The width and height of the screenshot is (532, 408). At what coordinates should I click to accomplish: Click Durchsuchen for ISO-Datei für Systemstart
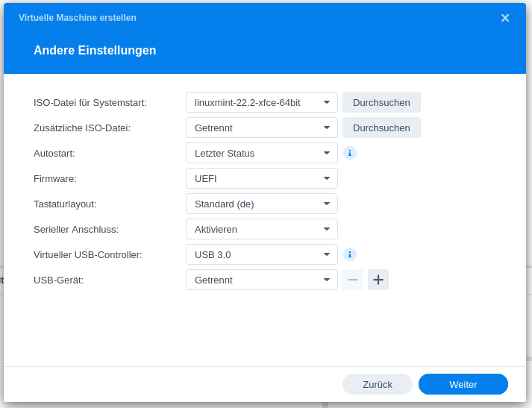[x=381, y=102]
